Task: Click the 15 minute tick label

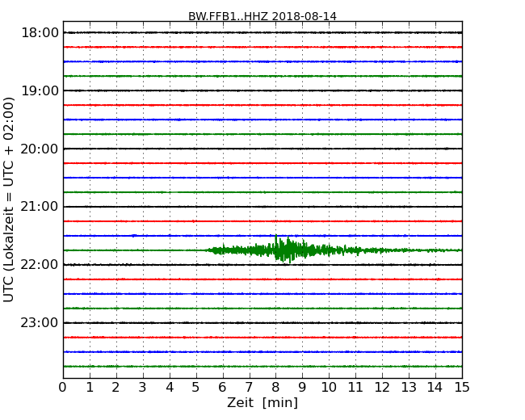Action: 462,387
